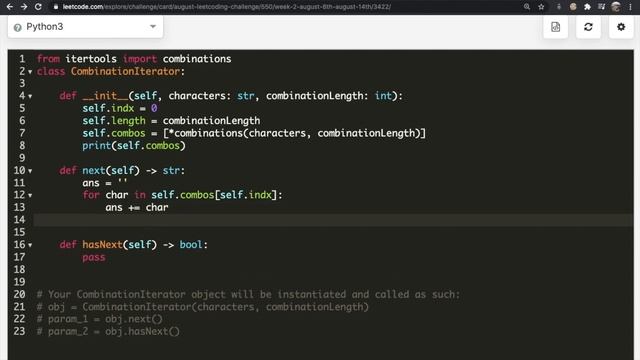
Task: Collapse the __init__ fold arrow on line 4
Action: point(30,96)
